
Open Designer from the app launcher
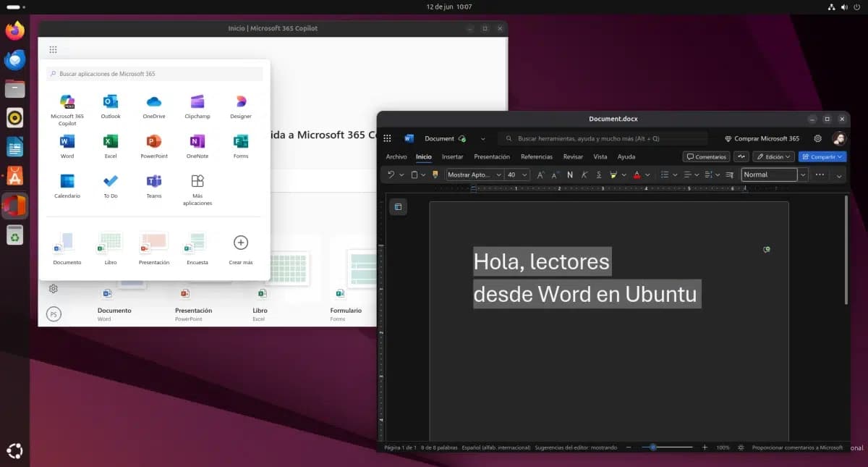point(241,106)
